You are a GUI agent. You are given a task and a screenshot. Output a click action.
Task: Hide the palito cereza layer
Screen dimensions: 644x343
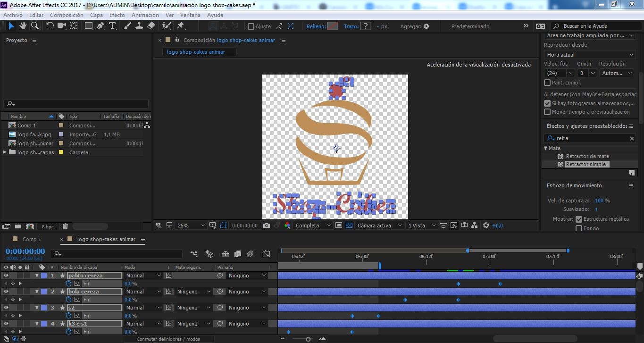click(6, 276)
